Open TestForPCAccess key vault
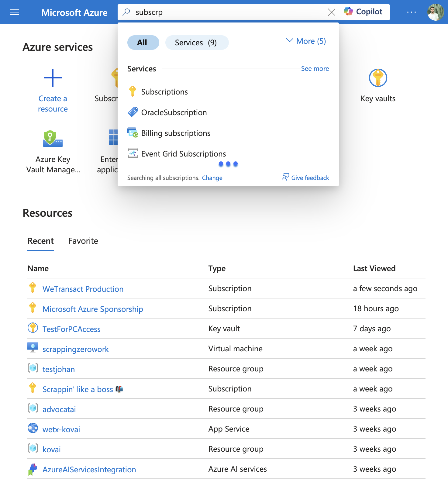Viewport: 448px width, 479px height. click(x=71, y=329)
